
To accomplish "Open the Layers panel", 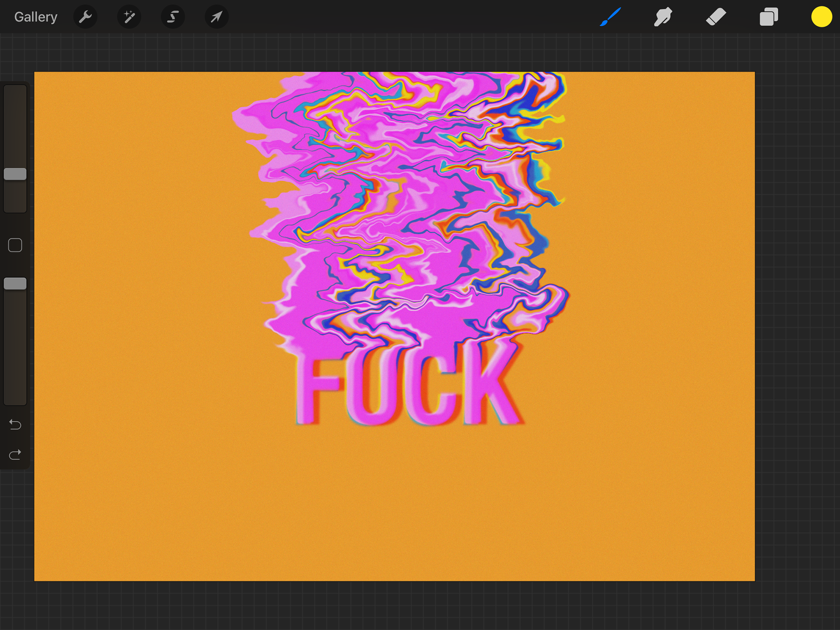I will [x=769, y=17].
